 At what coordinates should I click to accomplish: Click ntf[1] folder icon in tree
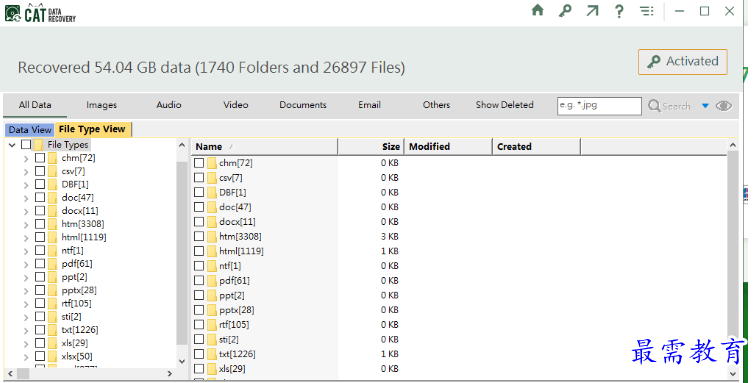point(53,251)
